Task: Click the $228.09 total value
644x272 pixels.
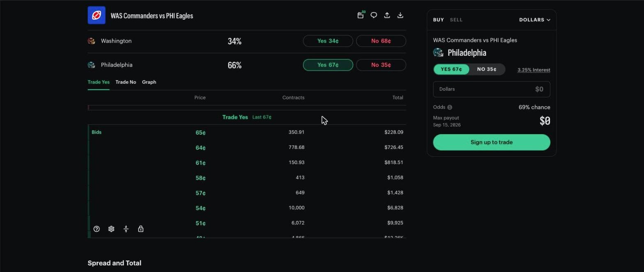Action: click(x=394, y=132)
